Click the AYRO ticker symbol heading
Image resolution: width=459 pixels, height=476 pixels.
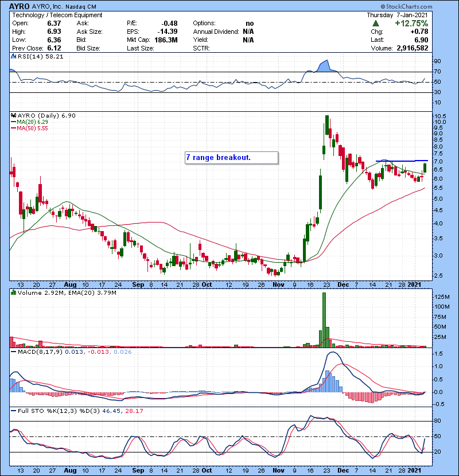click(x=20, y=6)
